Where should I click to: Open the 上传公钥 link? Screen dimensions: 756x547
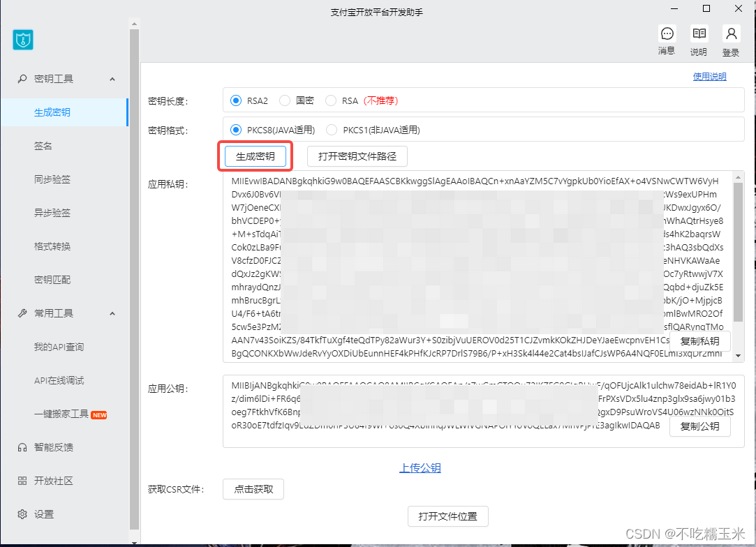click(420, 468)
